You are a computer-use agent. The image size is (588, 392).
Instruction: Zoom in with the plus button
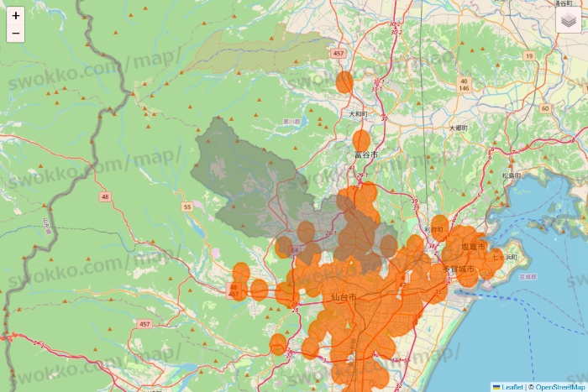pos(16,15)
